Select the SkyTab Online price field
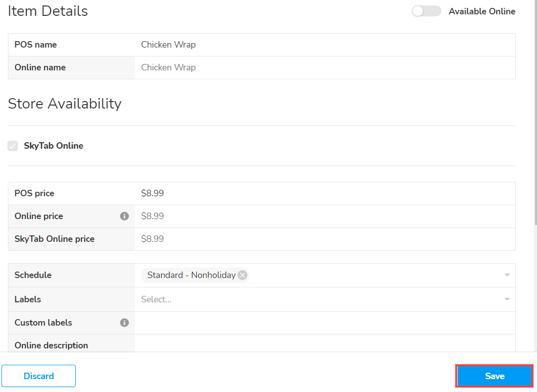 (x=325, y=239)
